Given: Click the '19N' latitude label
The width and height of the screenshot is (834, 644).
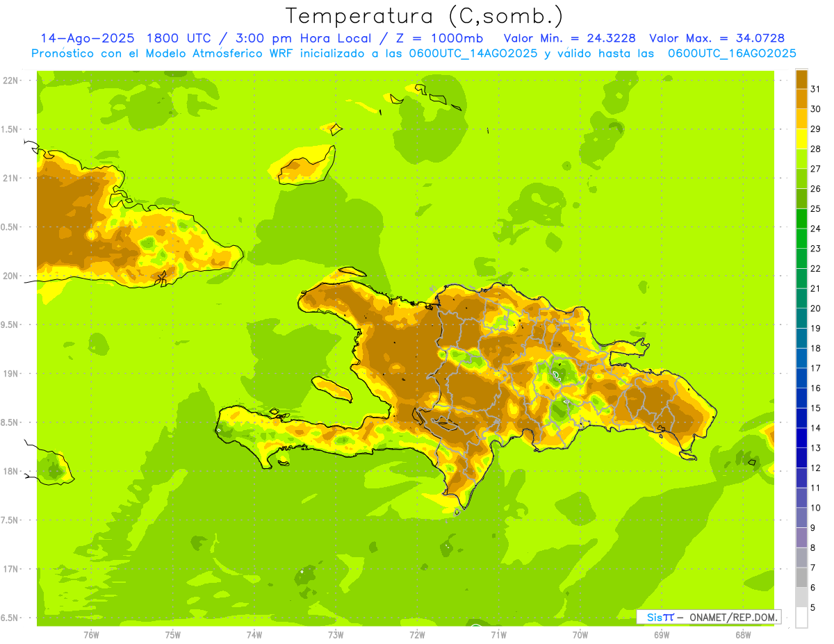Looking at the screenshot, I should click(x=11, y=373).
